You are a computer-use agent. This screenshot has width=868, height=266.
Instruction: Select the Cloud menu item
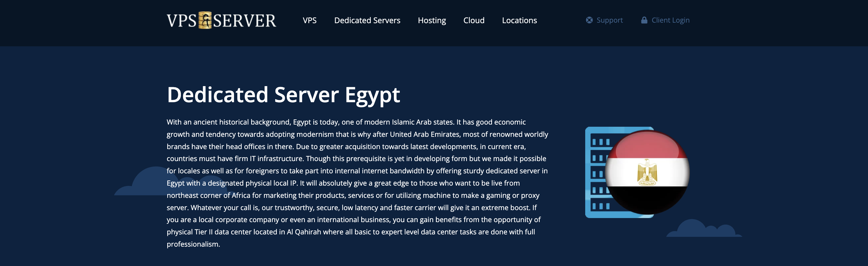pos(474,20)
